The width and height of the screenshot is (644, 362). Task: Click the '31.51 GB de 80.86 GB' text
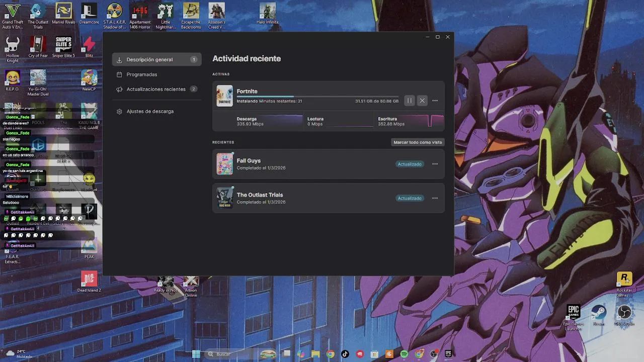(x=377, y=101)
